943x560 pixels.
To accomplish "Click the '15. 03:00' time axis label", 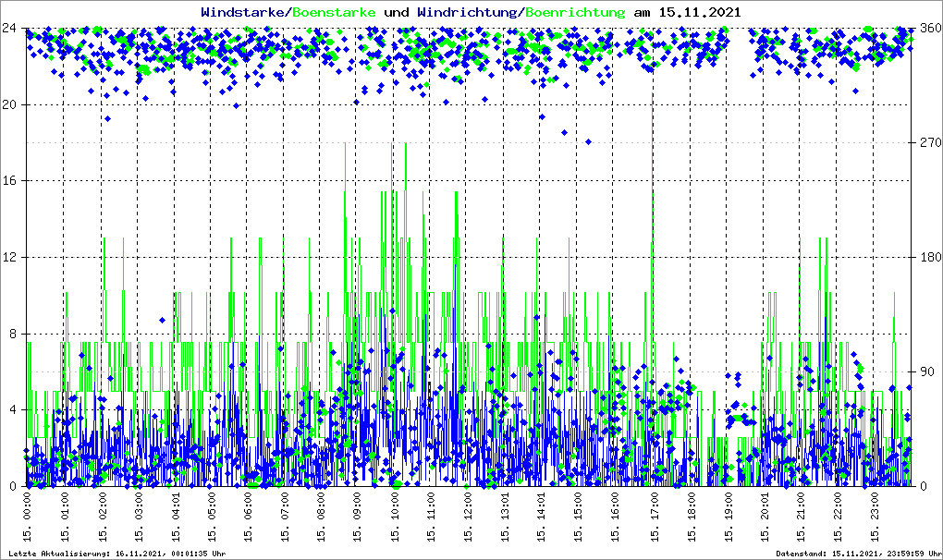I will [x=139, y=517].
